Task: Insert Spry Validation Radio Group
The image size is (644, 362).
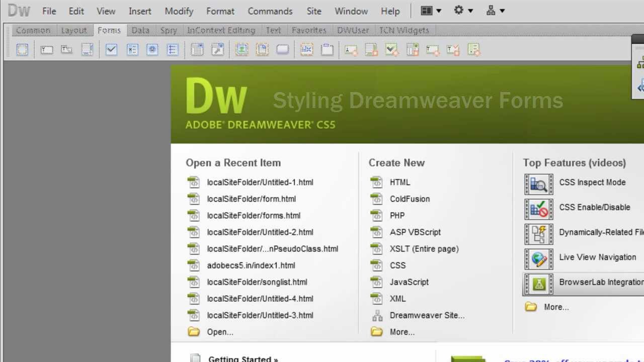Action: click(473, 49)
